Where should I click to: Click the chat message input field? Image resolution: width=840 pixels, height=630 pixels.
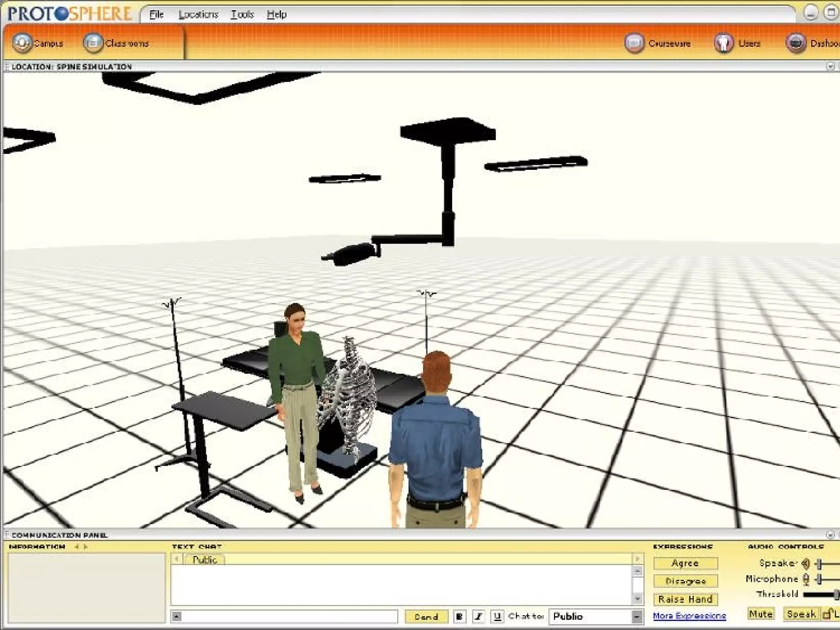(x=290, y=616)
